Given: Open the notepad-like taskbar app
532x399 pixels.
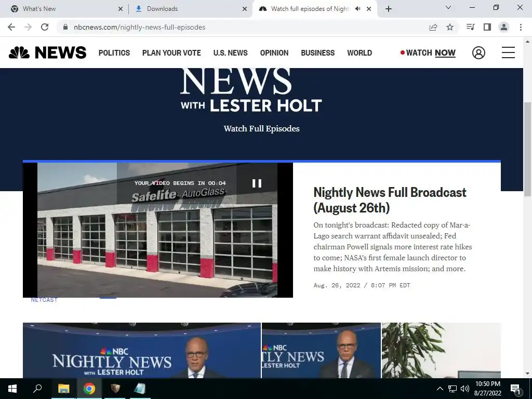Looking at the screenshot, I should click(140, 389).
